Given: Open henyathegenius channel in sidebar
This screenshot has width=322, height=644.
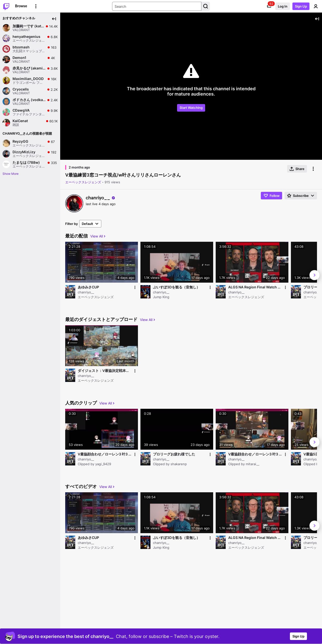Looking at the screenshot, I should point(30,38).
